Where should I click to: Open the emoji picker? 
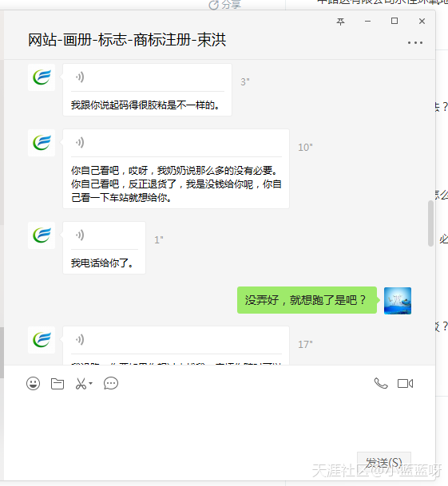coord(34,383)
